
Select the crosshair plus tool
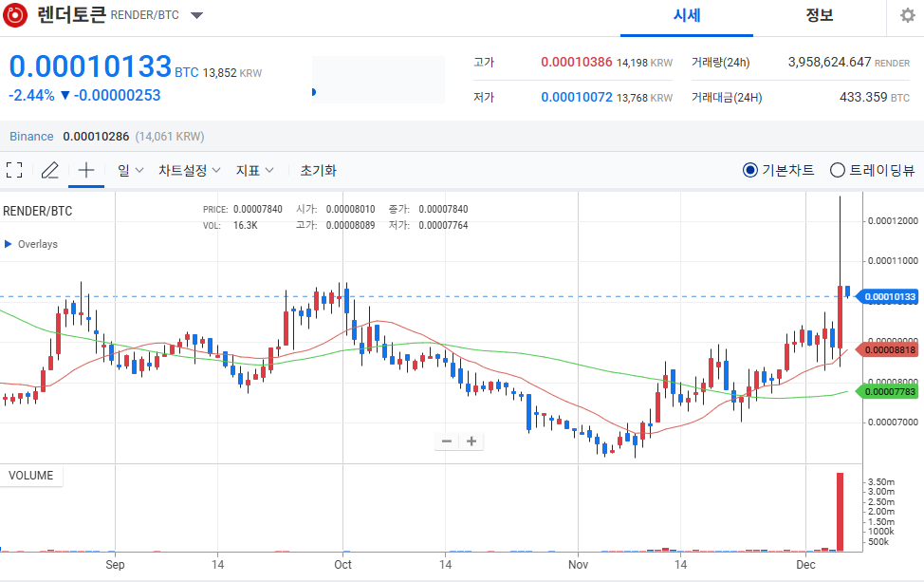[x=85, y=170]
